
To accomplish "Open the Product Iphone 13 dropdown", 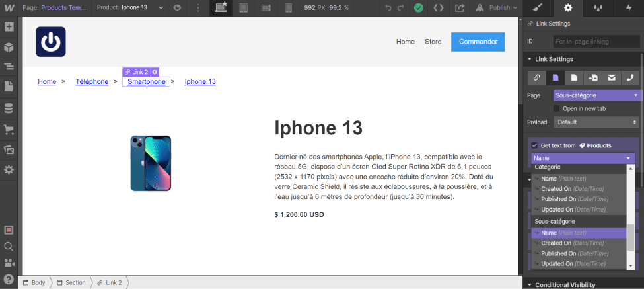I will (x=130, y=7).
